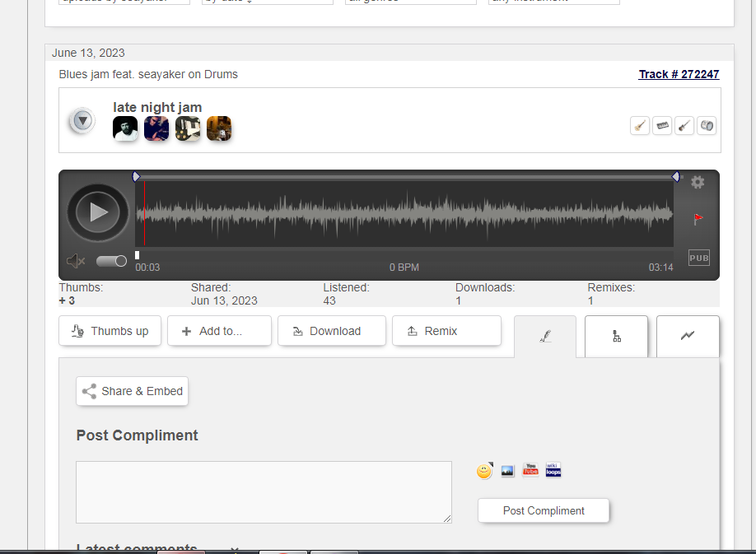The height and width of the screenshot is (554, 756).
Task: Click the Listened count '43'
Action: click(x=329, y=300)
